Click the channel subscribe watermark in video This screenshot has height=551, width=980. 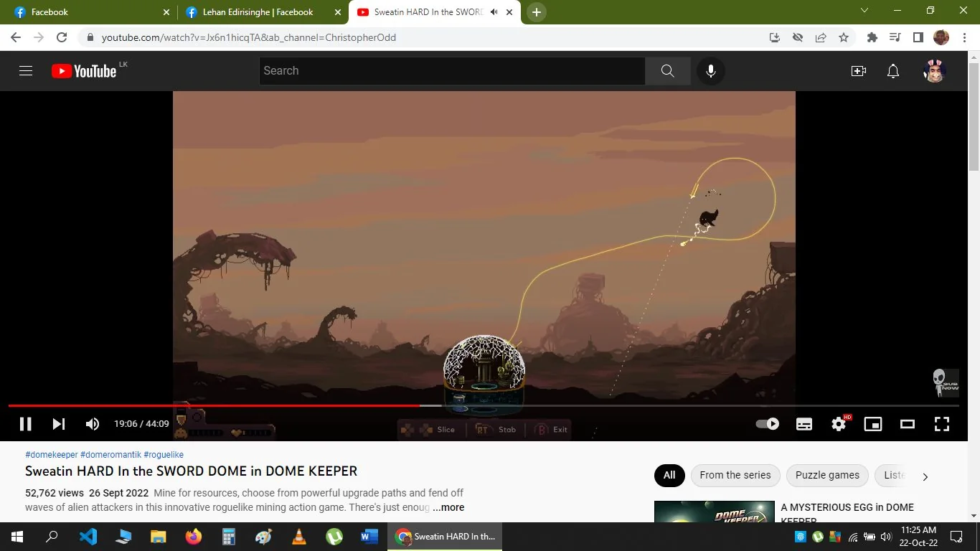coord(946,383)
